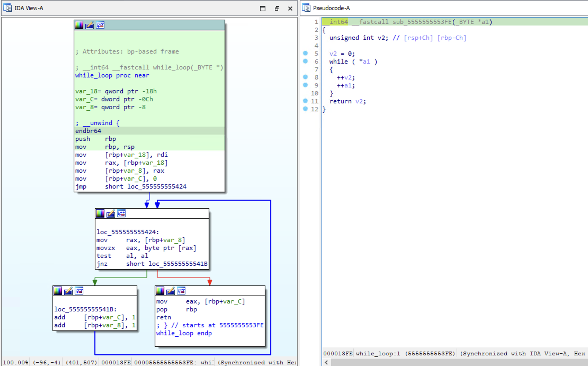
Task: Click 'mov rbp, rsp' instruction
Action: [105, 147]
